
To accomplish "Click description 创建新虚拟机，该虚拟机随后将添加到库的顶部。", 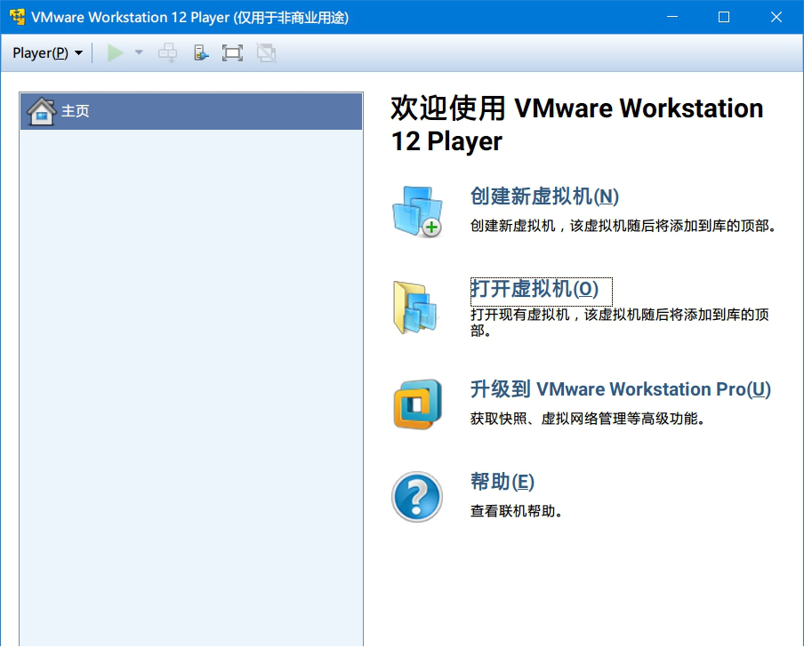I will (x=623, y=226).
